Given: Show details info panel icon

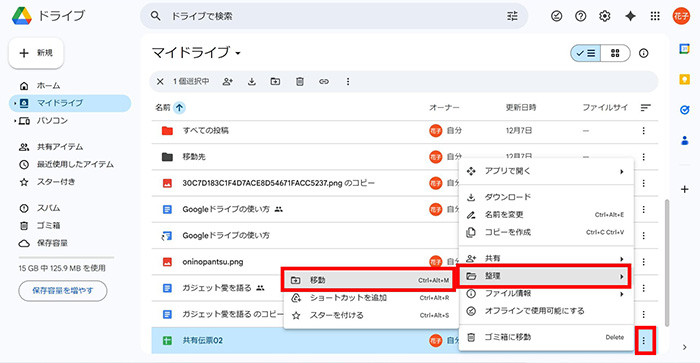Looking at the screenshot, I should pyautogui.click(x=643, y=53).
